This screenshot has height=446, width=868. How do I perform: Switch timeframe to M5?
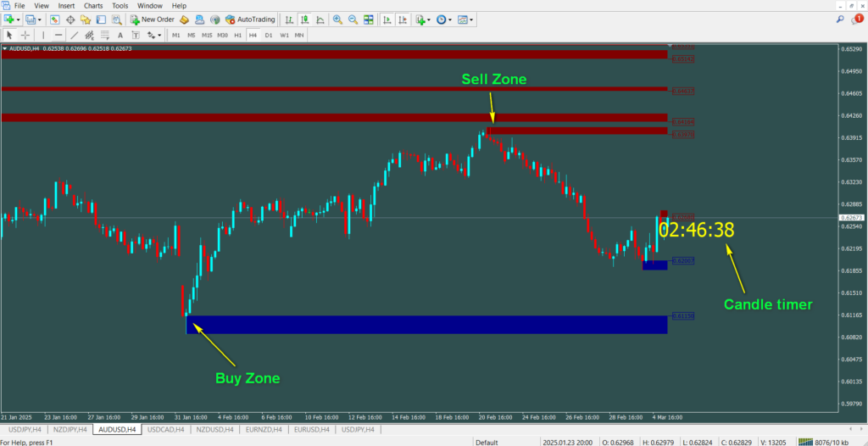[x=191, y=36]
